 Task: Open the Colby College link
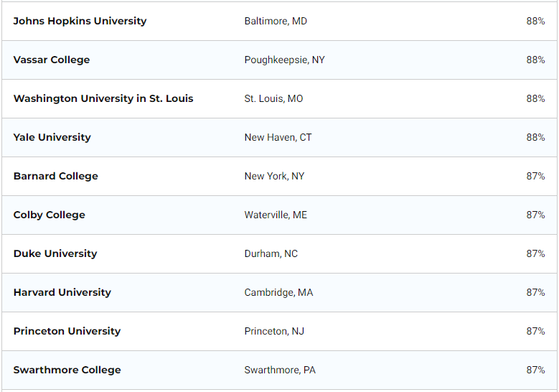tap(50, 215)
